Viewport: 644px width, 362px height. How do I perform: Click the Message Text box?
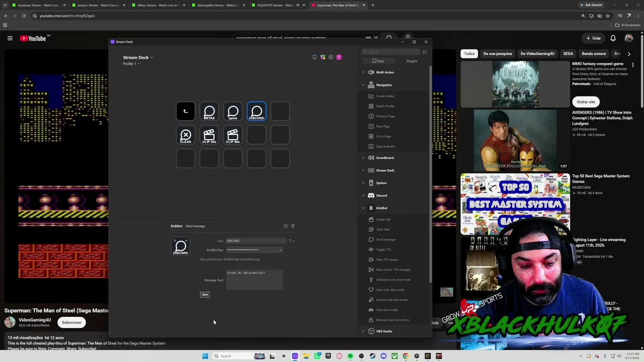(255, 280)
